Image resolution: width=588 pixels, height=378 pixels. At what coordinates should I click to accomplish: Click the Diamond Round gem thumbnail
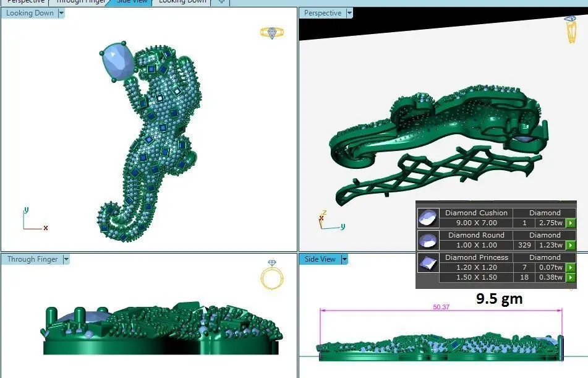tap(428, 240)
